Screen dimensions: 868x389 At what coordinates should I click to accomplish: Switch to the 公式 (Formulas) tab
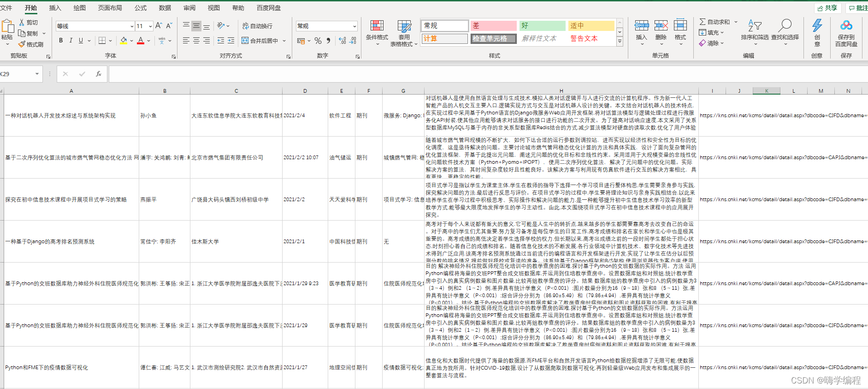coord(140,8)
